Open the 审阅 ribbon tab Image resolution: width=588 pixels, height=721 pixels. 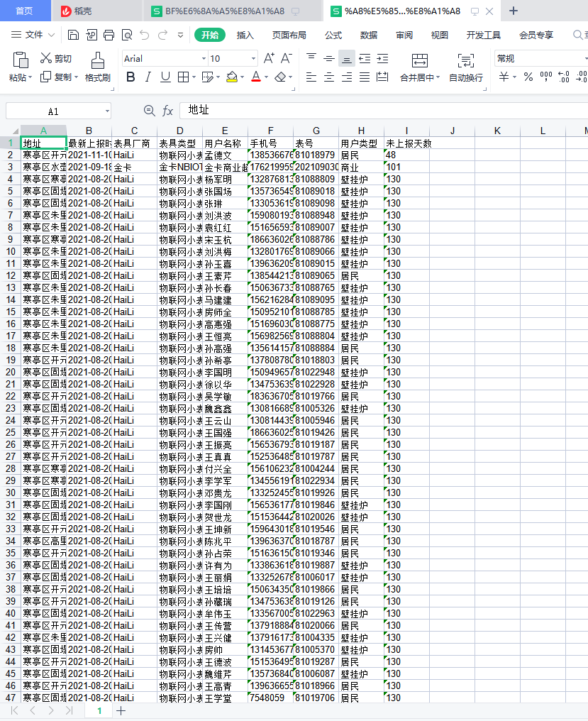point(404,35)
